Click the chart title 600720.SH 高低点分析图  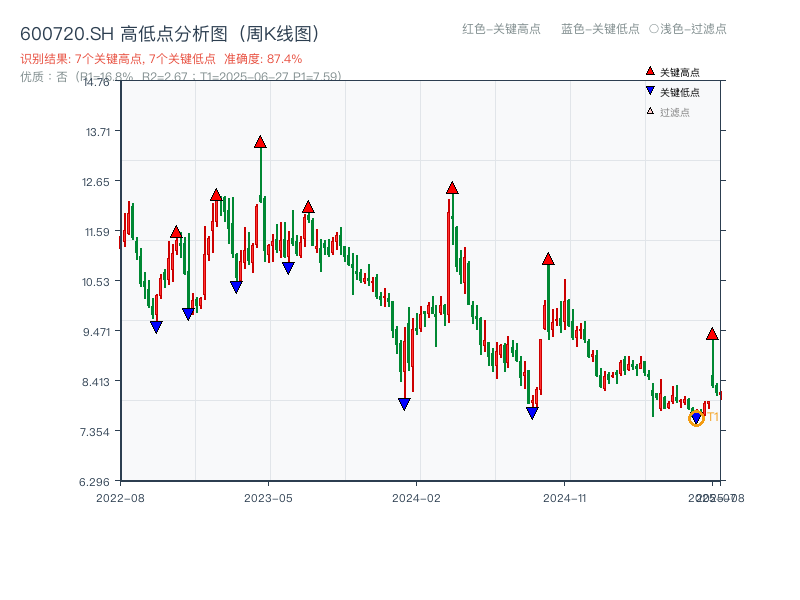point(170,34)
